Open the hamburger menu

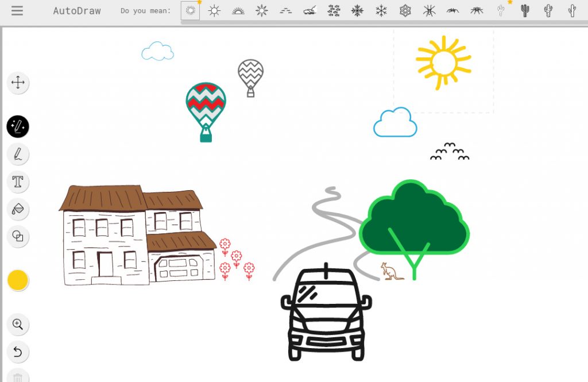[17, 10]
